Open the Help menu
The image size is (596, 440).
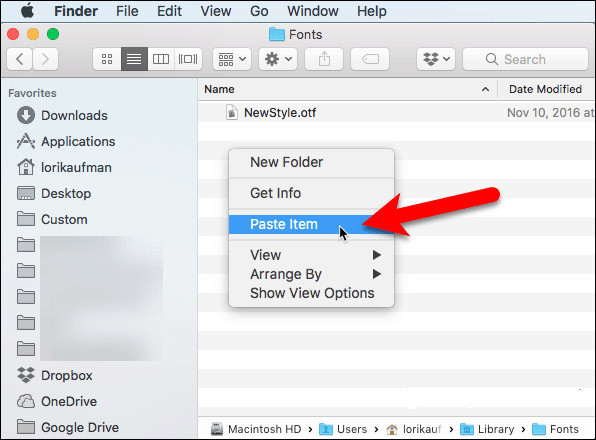pyautogui.click(x=371, y=11)
